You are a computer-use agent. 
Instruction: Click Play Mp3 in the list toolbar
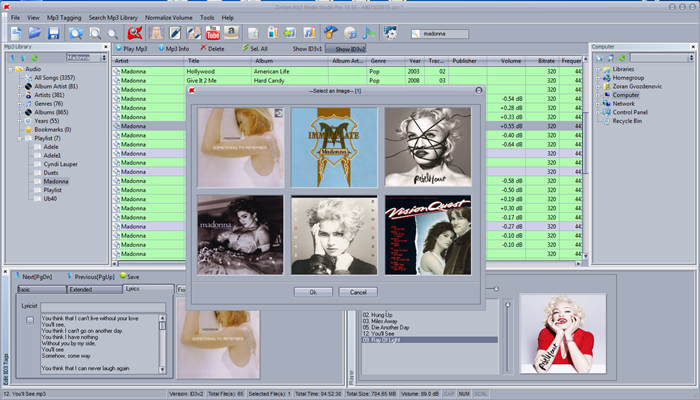131,49
